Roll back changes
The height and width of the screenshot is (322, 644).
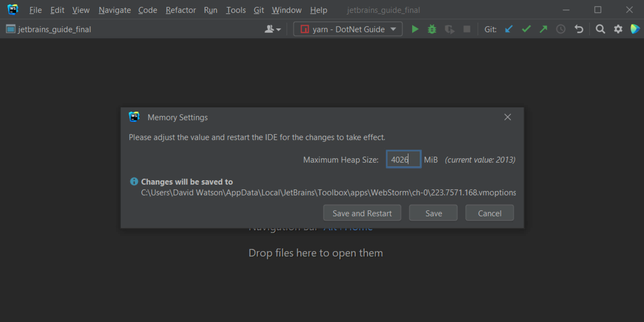click(579, 29)
